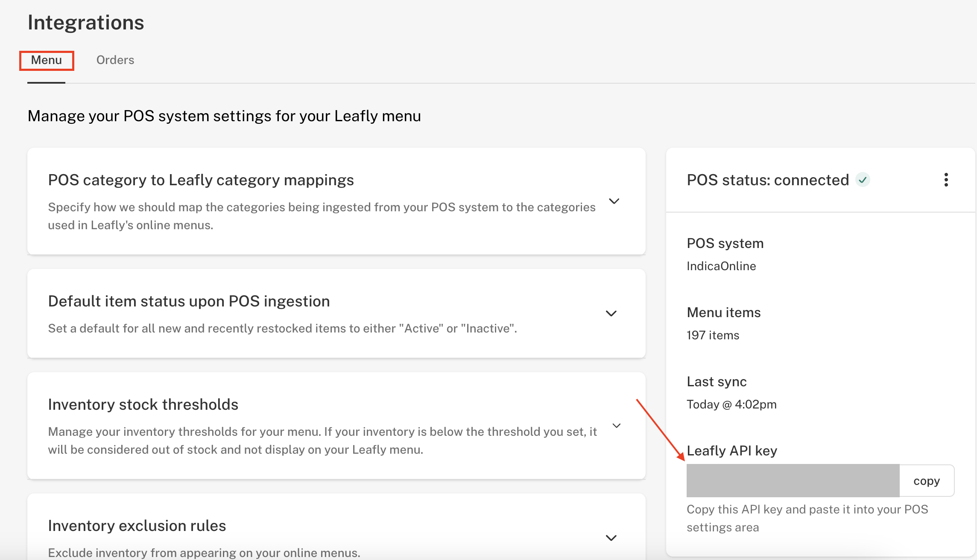
Task: Switch to the Menu tab
Action: tap(46, 60)
